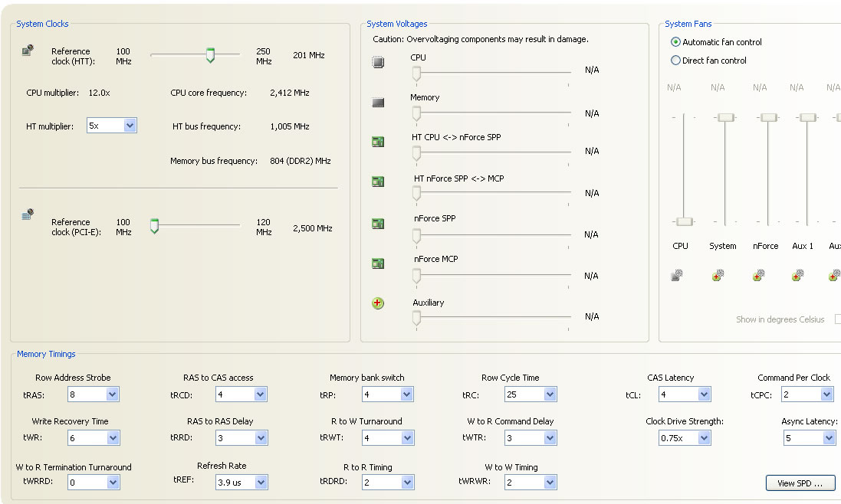Open the Clock Drive Strength dropdown
Viewport: 841px width, 504px height.
[x=704, y=438]
